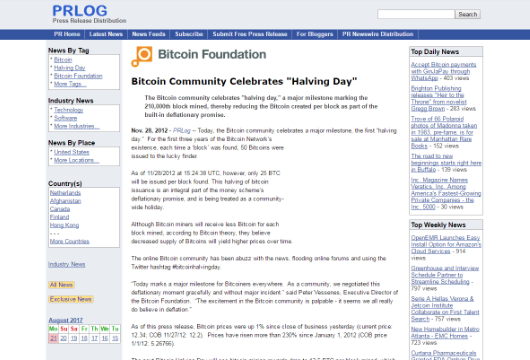Open For Bloggers menu item
The height and width of the screenshot is (360, 530).
pos(315,34)
